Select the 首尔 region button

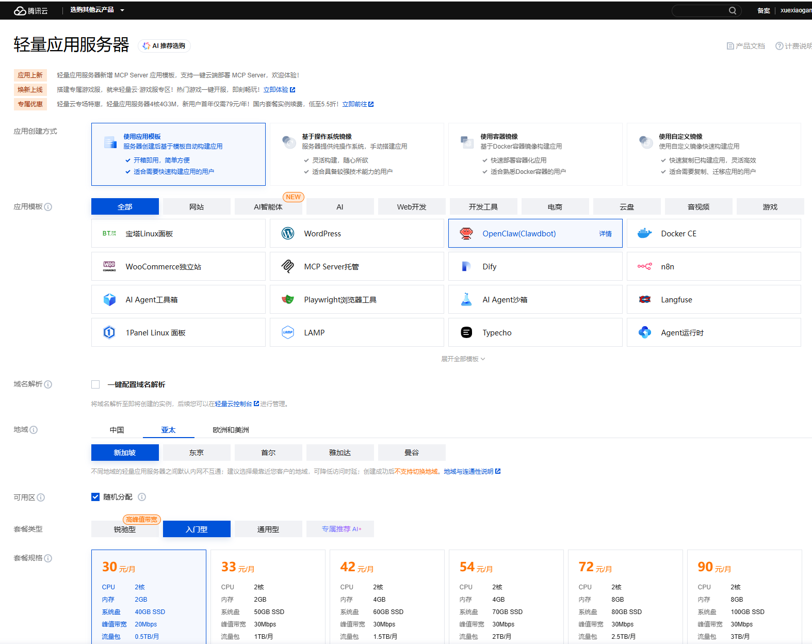tap(268, 453)
